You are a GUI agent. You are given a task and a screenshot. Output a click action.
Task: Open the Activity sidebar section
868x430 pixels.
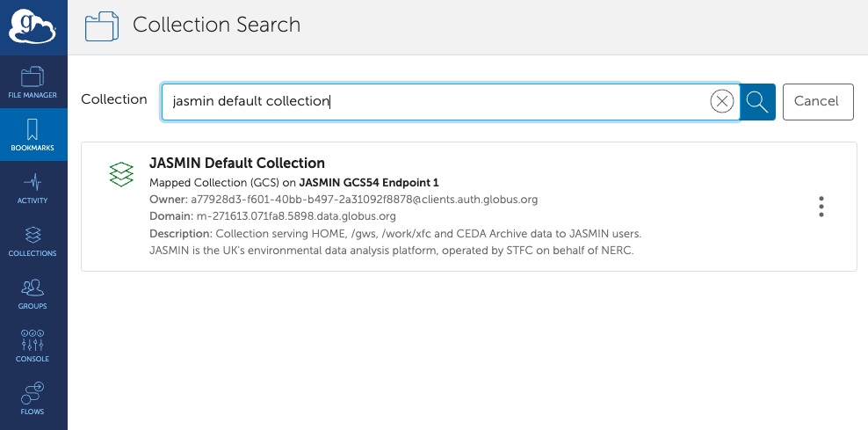33,187
